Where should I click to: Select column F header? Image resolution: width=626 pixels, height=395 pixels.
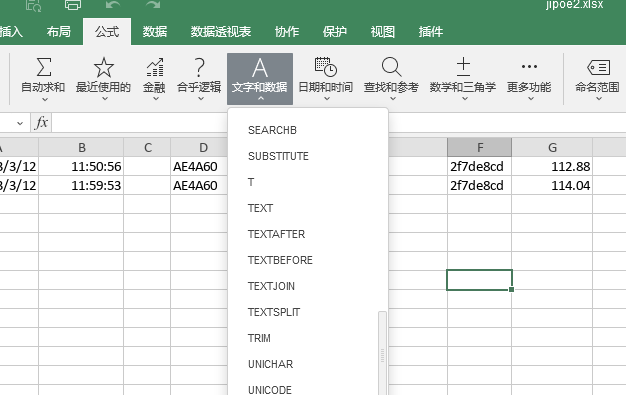479,147
